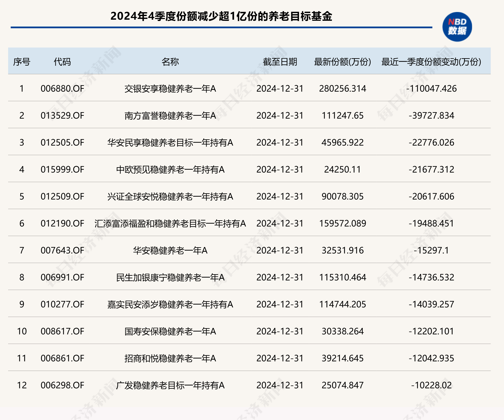
Task: Click the NBD 数据 round logo
Action: tap(457, 27)
